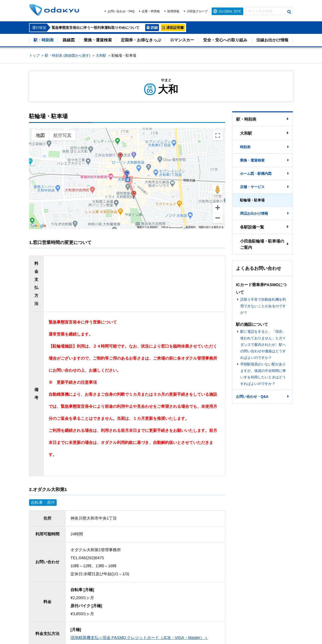The height and width of the screenshot is (644, 322).
Task: Click the 大和徳洲会病院 hospital marker
Action: click(x=92, y=190)
